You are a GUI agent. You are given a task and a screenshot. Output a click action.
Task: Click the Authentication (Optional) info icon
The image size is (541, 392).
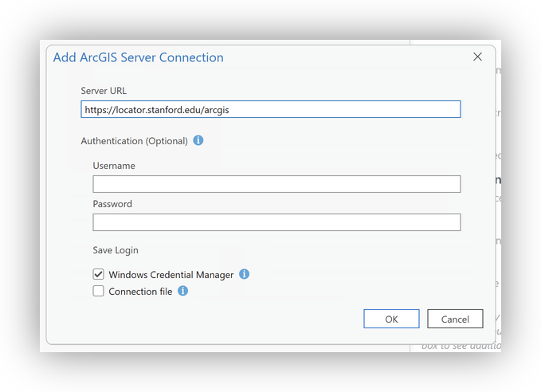tap(198, 141)
